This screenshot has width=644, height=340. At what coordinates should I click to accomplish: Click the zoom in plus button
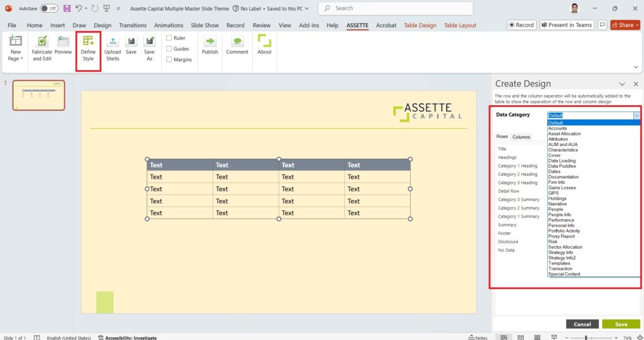[616, 337]
